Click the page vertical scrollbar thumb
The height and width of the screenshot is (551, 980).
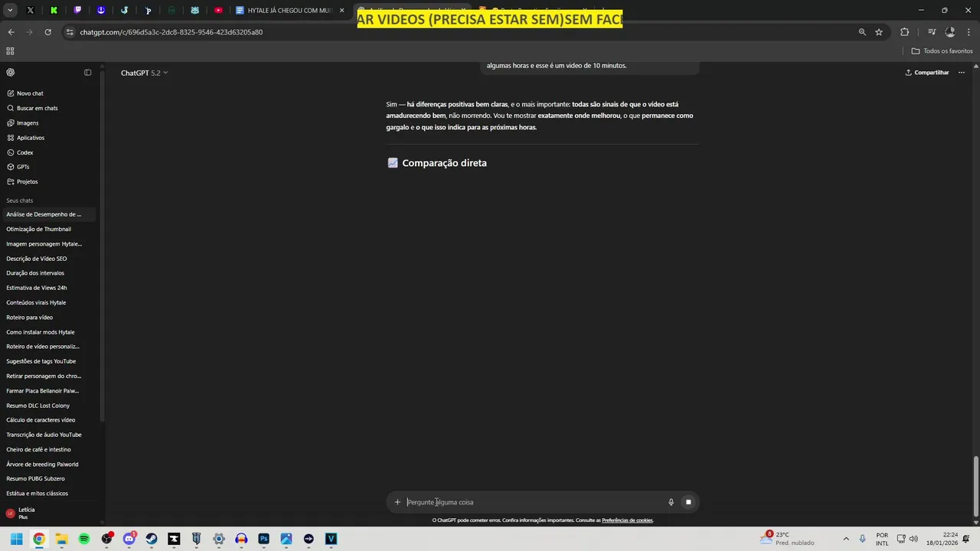975,486
